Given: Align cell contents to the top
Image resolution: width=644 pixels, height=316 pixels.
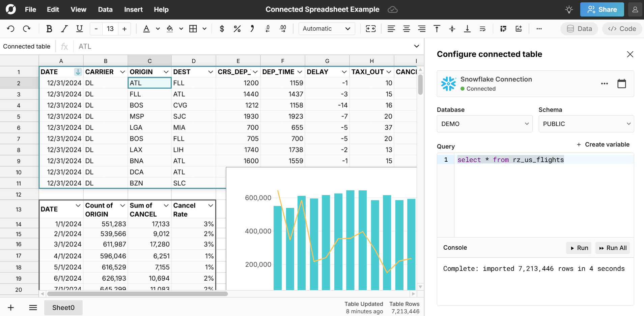Looking at the screenshot, I should (x=437, y=29).
